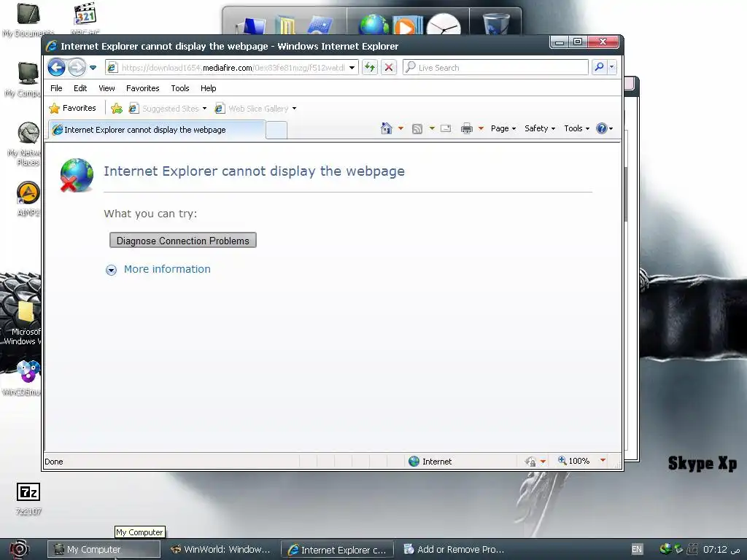Expand the Print options dropdown arrow

point(481,128)
